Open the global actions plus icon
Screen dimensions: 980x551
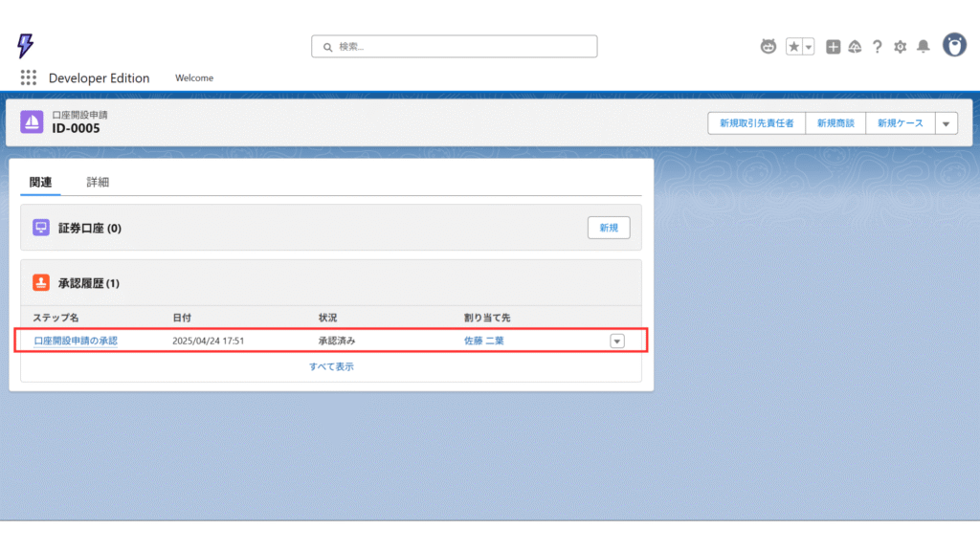click(x=834, y=46)
